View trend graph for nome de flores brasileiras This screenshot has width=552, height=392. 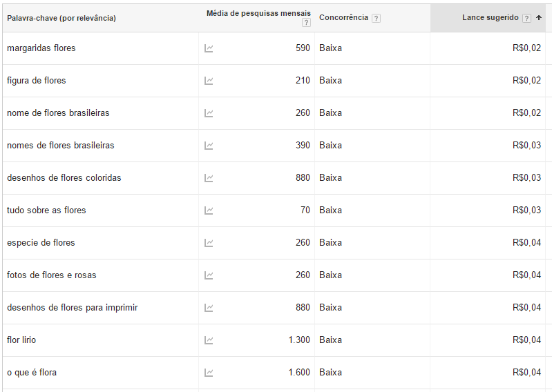tap(209, 113)
